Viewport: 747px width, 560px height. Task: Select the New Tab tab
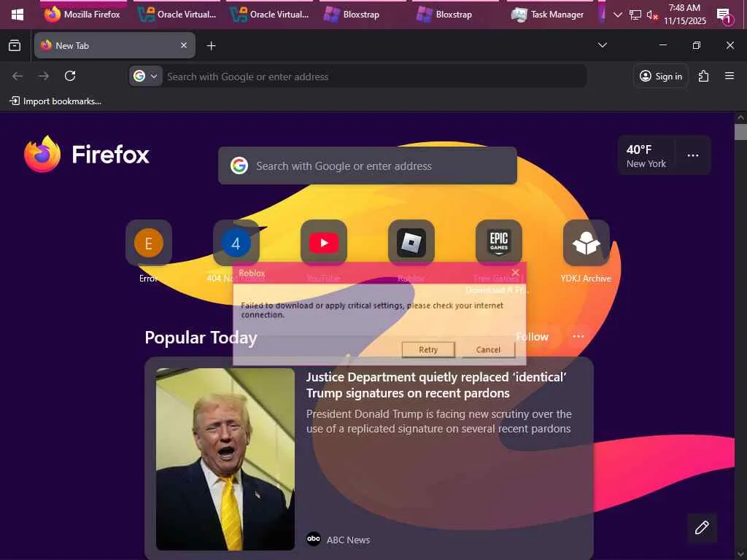(115, 45)
